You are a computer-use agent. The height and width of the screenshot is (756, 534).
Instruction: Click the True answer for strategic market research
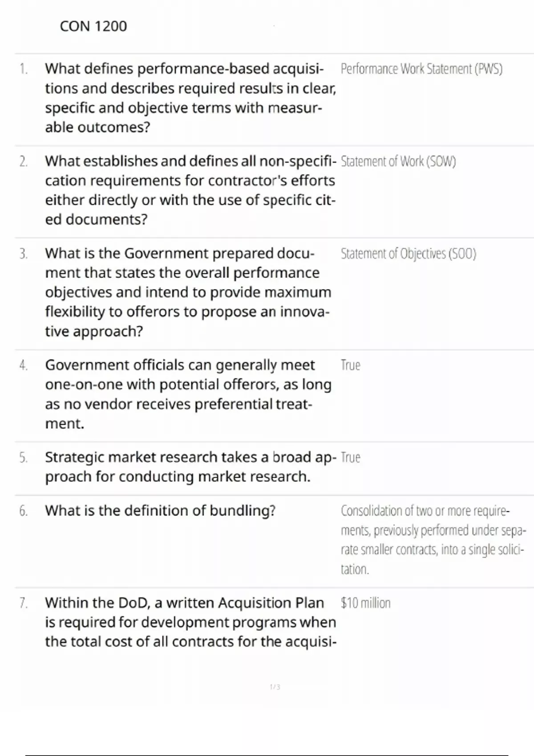click(x=350, y=458)
